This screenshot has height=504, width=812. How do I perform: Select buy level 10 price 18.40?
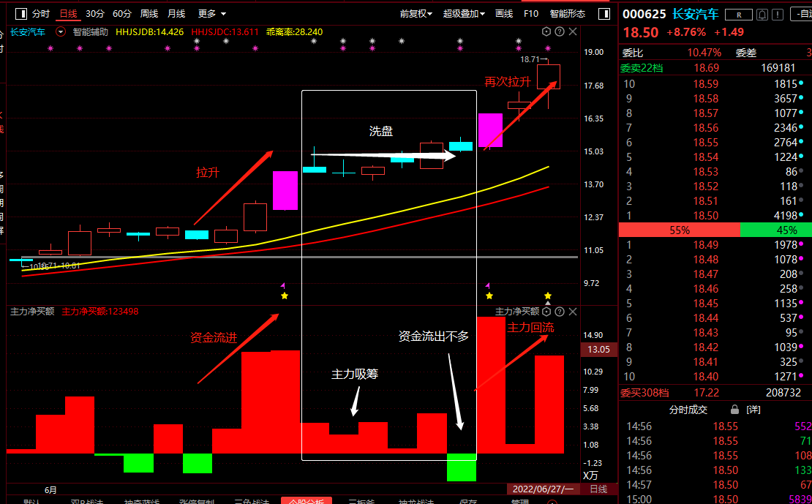point(707,376)
